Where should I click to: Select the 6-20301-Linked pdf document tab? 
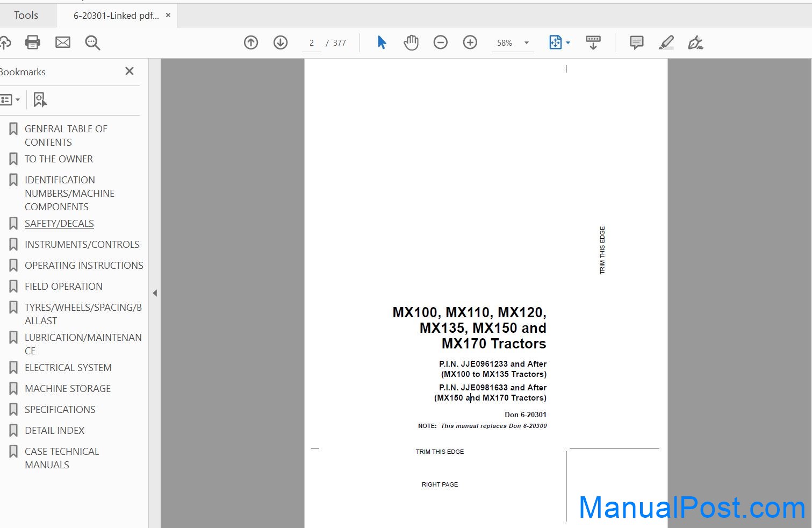click(116, 16)
